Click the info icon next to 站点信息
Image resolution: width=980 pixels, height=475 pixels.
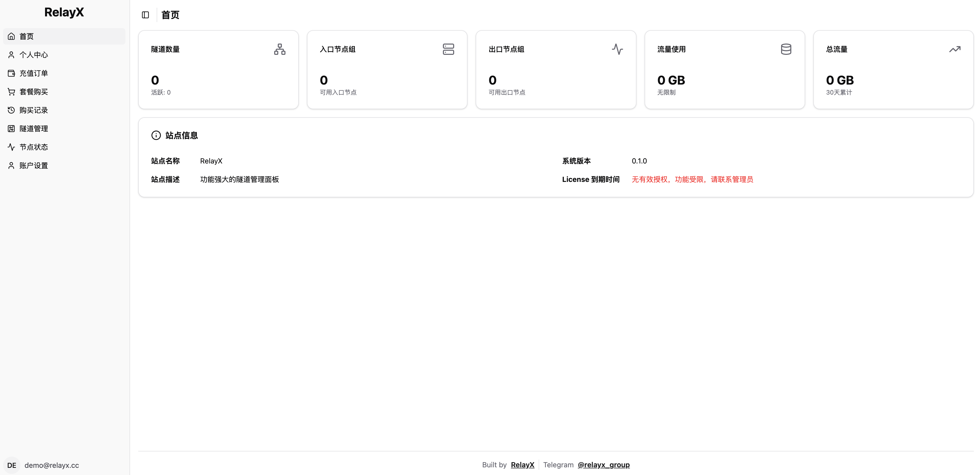(156, 135)
